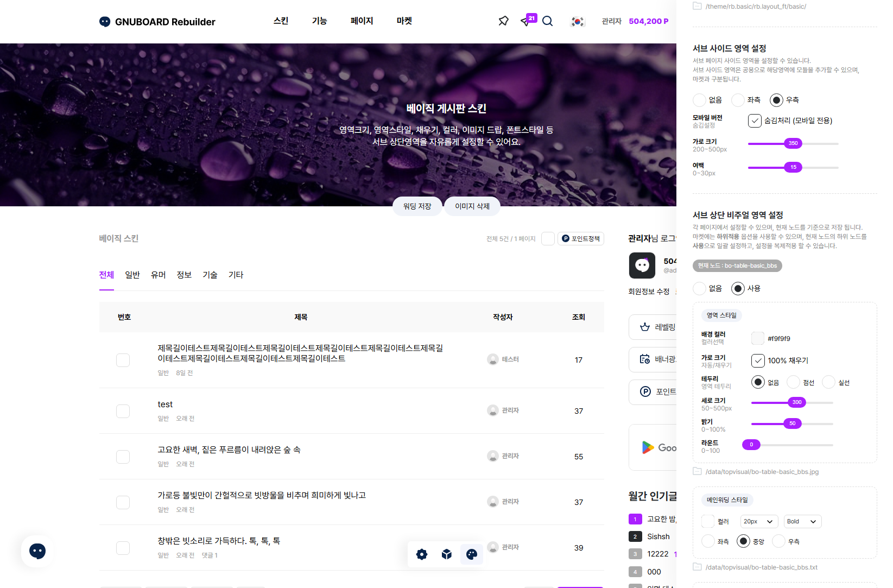The width and height of the screenshot is (893, 588).
Task: Click the 이미지 삭제 button
Action: pyautogui.click(x=472, y=206)
